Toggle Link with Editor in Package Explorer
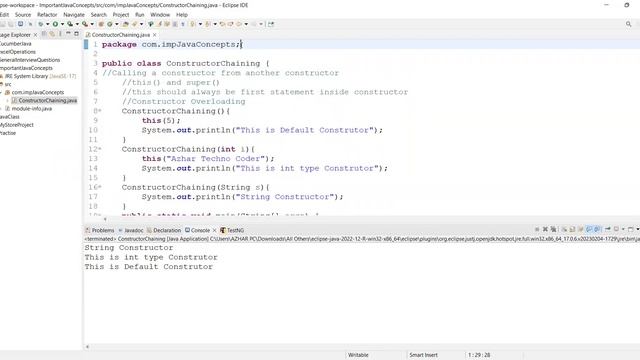 tap(52, 34)
